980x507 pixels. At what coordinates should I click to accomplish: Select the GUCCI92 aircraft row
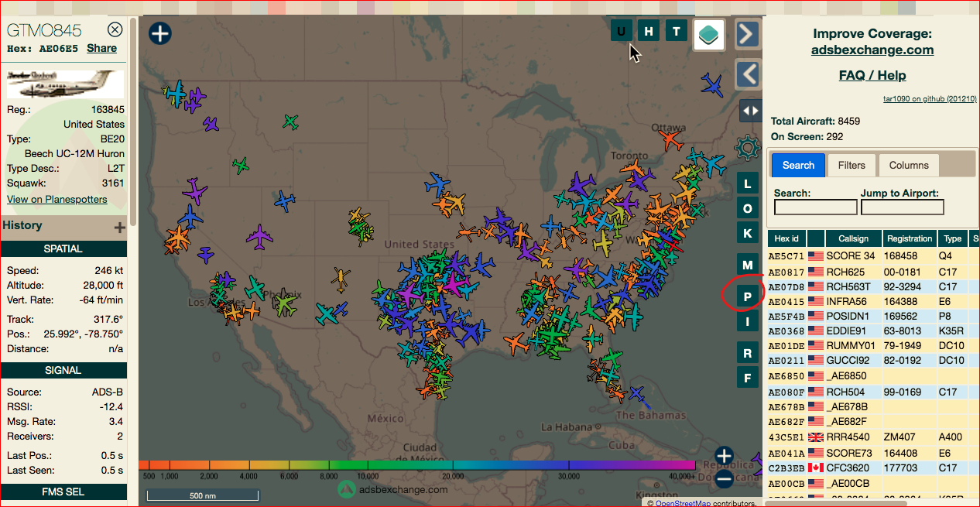click(x=874, y=361)
